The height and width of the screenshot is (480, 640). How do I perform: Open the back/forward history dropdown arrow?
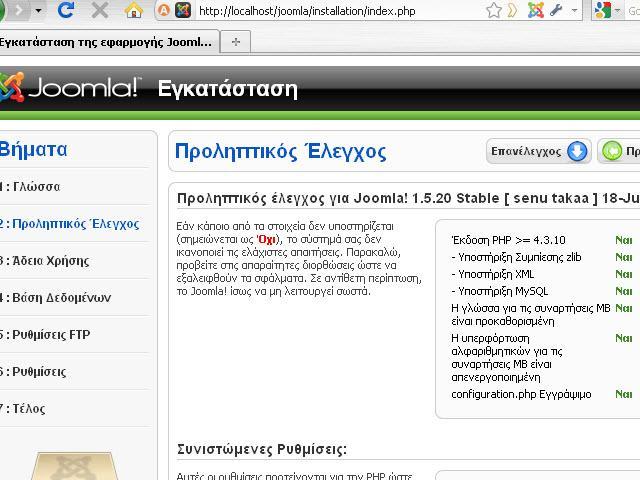click(38, 11)
